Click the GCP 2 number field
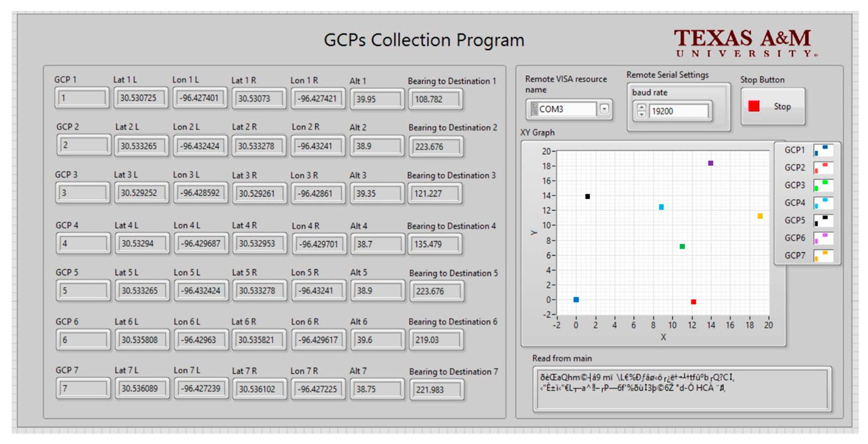Screen dimensions: 868x444 click(84, 145)
